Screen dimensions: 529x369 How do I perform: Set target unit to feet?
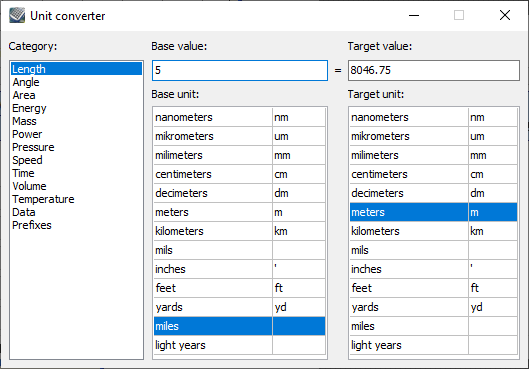(434, 288)
